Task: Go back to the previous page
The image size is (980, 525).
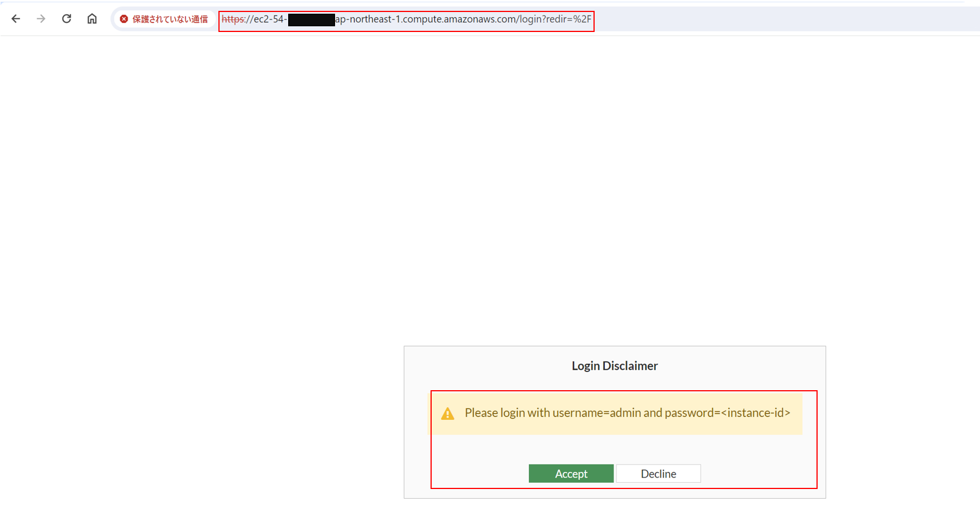Action: [16, 19]
